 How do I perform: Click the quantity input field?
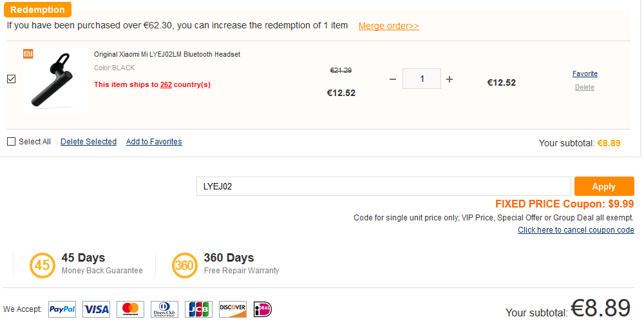click(422, 79)
